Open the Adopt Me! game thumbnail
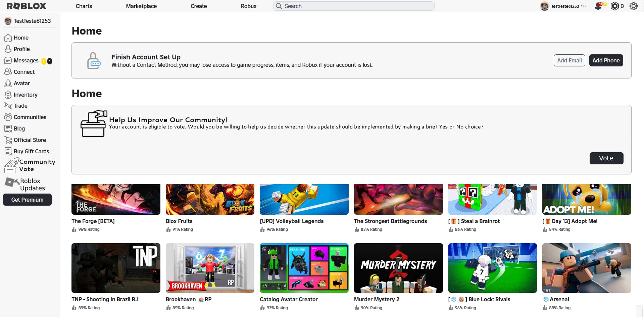Image resolution: width=644 pixels, height=317 pixels. click(587, 199)
